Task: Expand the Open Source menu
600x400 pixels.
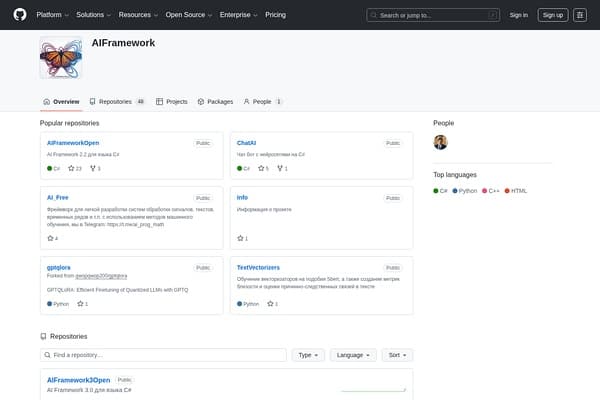Action: pos(189,15)
